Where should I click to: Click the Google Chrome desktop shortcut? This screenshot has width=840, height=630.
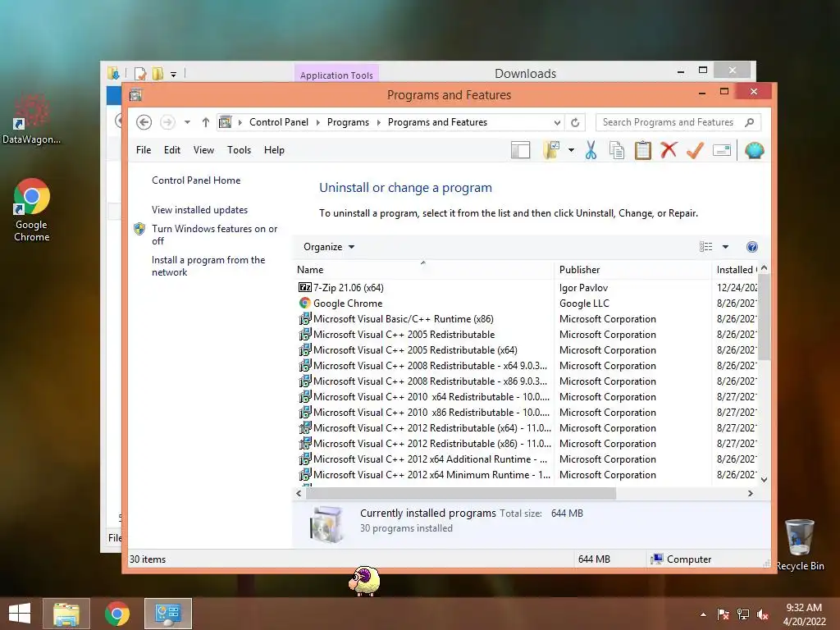click(x=32, y=210)
